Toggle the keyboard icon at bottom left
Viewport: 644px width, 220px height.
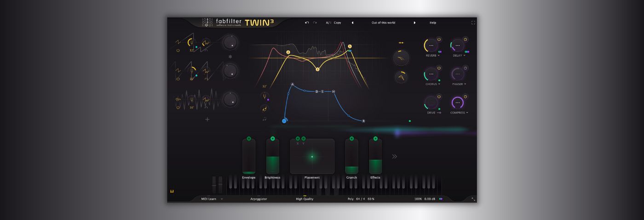pyautogui.click(x=172, y=192)
